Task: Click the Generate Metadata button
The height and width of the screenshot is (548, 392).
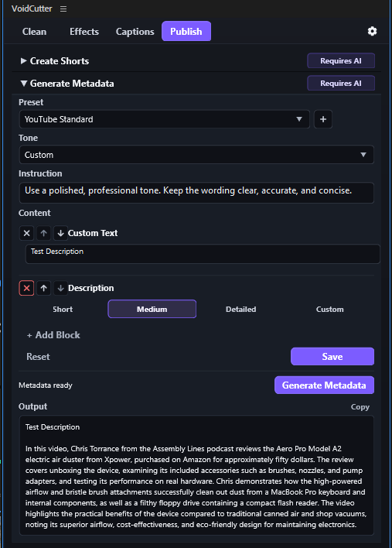Action: [x=324, y=385]
